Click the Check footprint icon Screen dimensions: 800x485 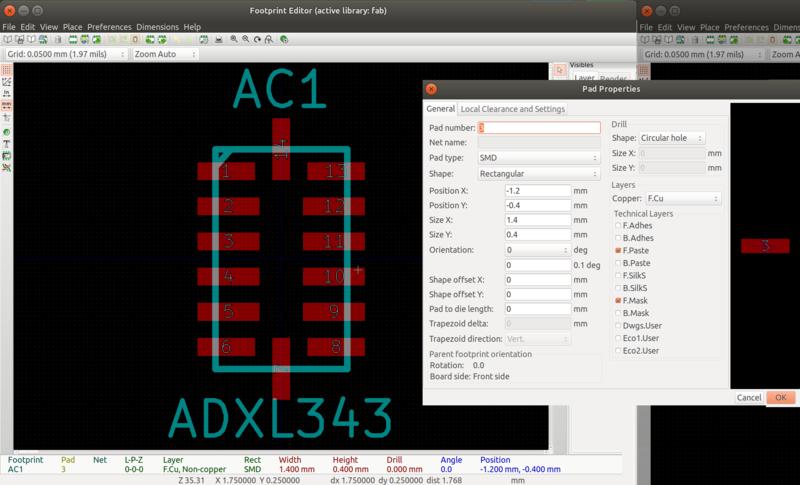(284, 39)
